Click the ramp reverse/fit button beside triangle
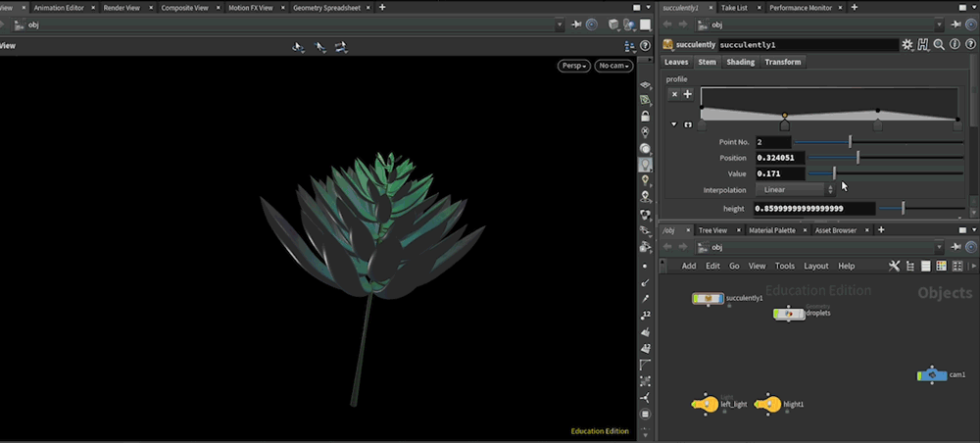The image size is (980, 443). (x=688, y=124)
